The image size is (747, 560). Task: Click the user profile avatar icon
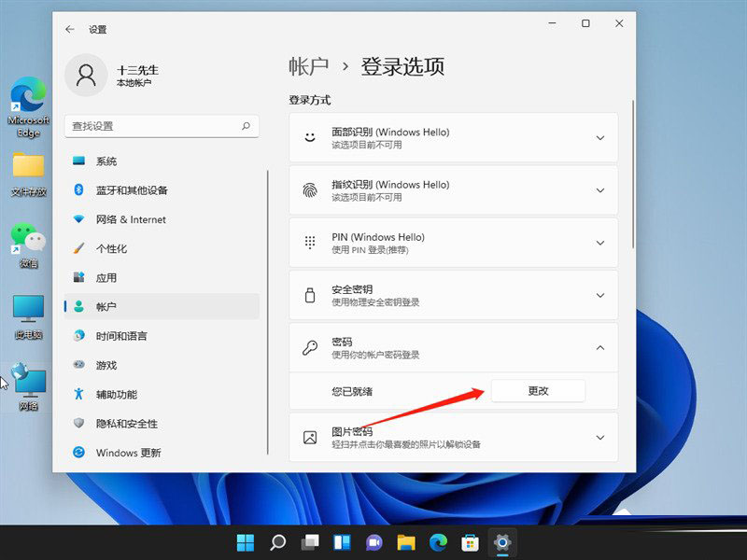pyautogui.click(x=86, y=76)
